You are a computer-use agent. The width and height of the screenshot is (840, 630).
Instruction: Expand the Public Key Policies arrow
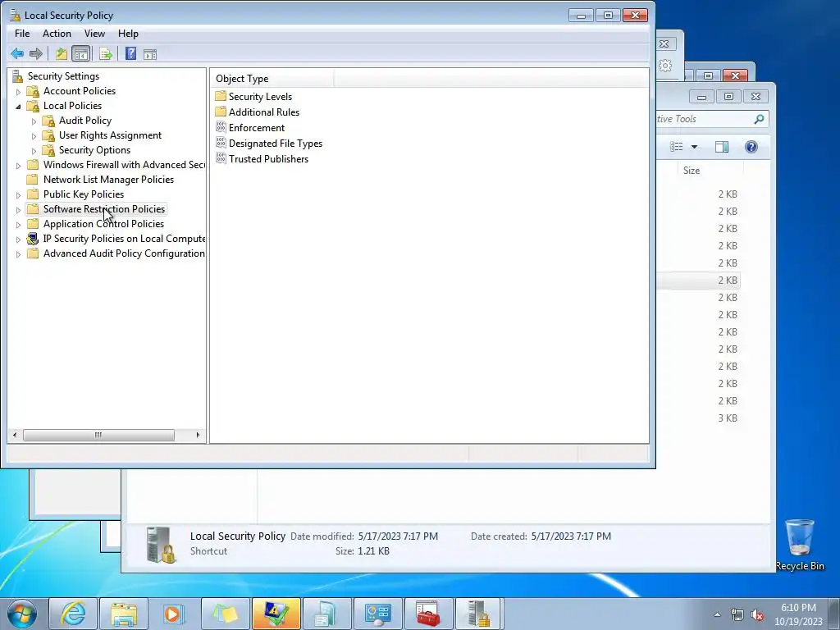click(x=18, y=195)
